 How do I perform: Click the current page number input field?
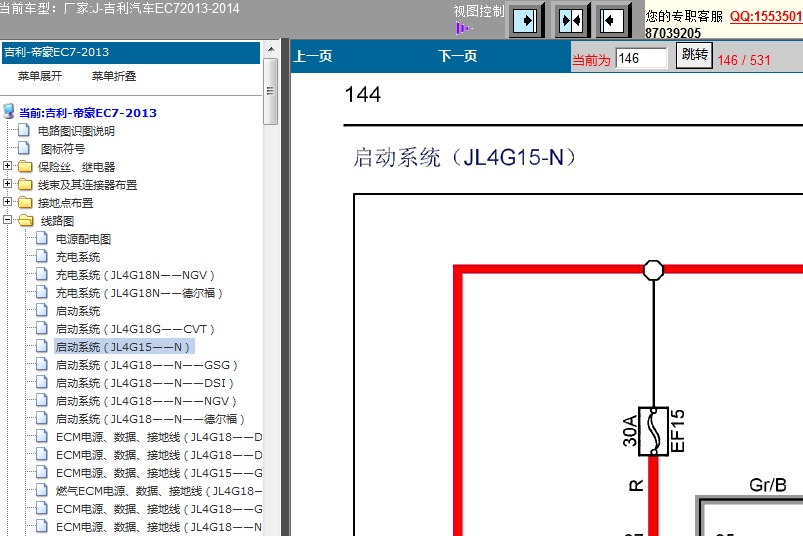[x=641, y=58]
